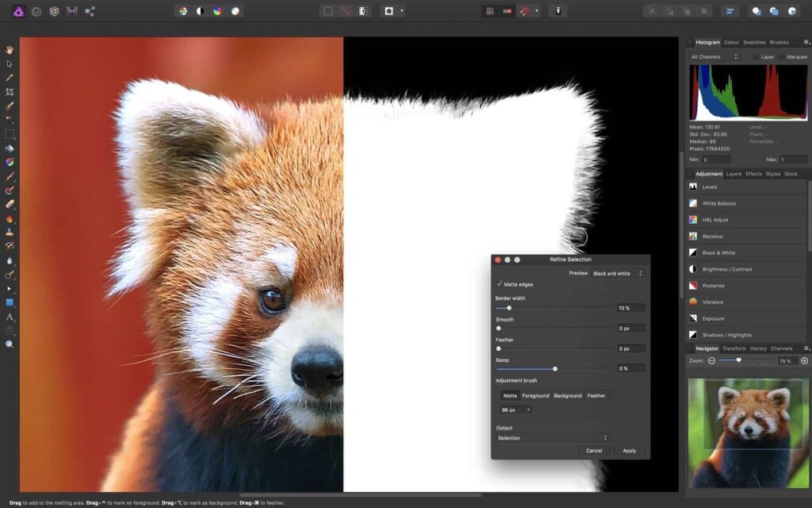The height and width of the screenshot is (508, 812).
Task: Switch to the Layers tab
Action: (733, 173)
